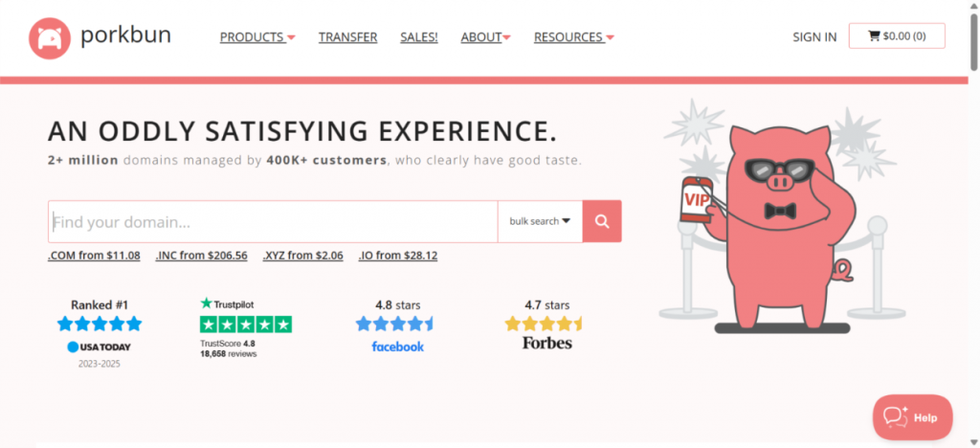The height and width of the screenshot is (448, 980).
Task: Click the Forbes 4.7 stars rating
Action: (546, 324)
